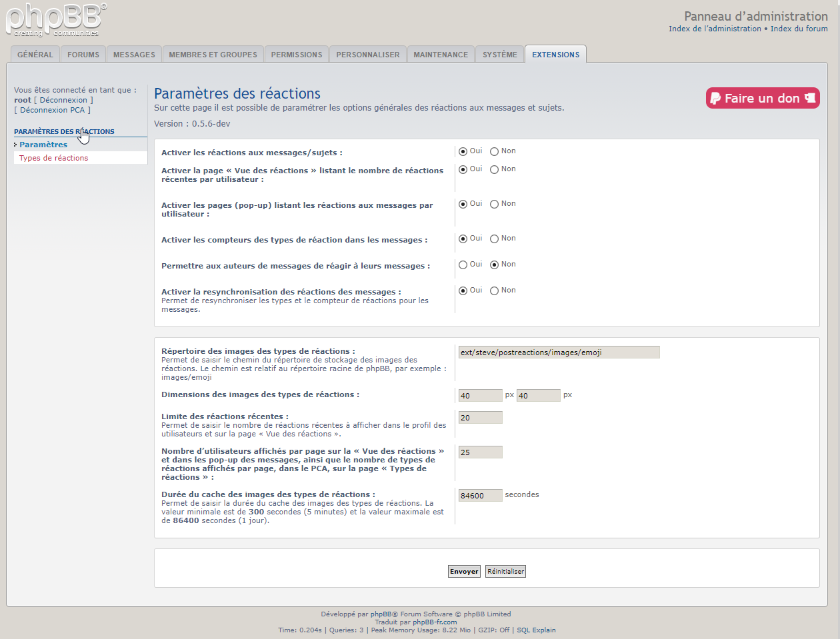Open Types de réactions in sidebar
The height and width of the screenshot is (639, 840).
coord(53,158)
